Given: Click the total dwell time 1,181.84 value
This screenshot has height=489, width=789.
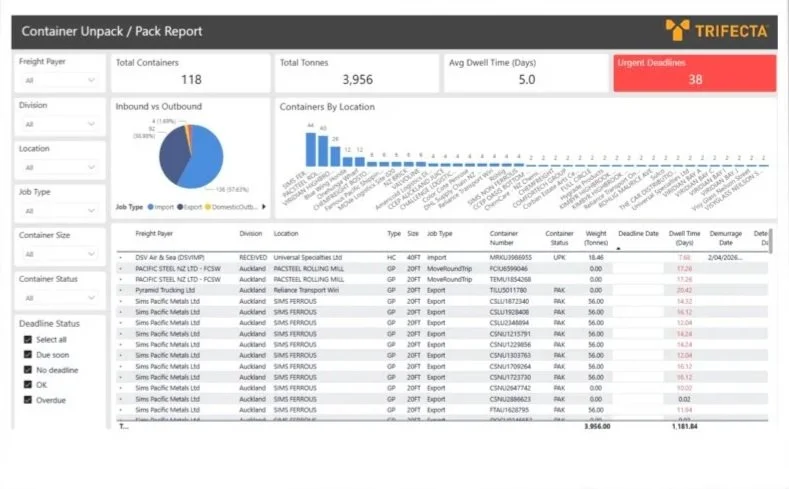Looking at the screenshot, I should click(684, 426).
